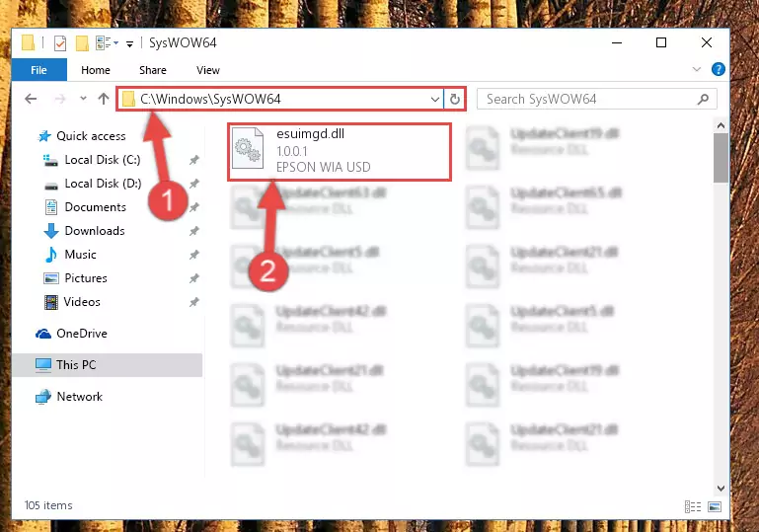Go up one folder level
The width and height of the screenshot is (759, 532).
point(103,99)
